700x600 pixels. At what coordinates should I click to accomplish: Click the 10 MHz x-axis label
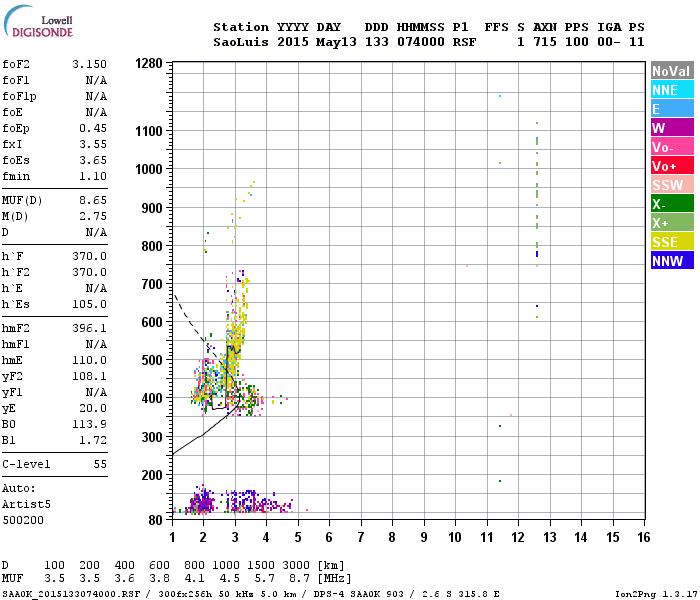point(455,537)
